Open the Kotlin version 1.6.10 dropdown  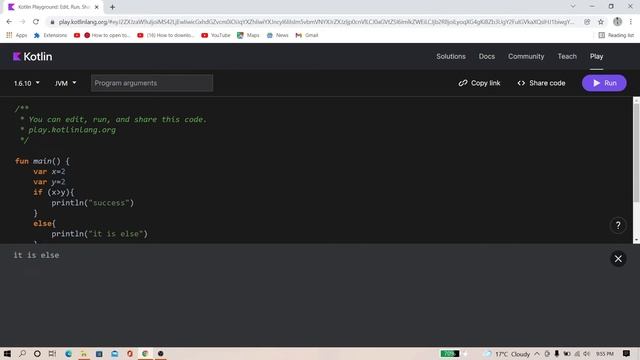point(27,83)
